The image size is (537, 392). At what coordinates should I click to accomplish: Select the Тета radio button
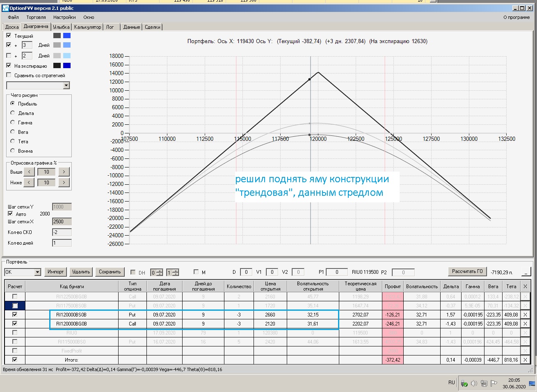pos(13,141)
